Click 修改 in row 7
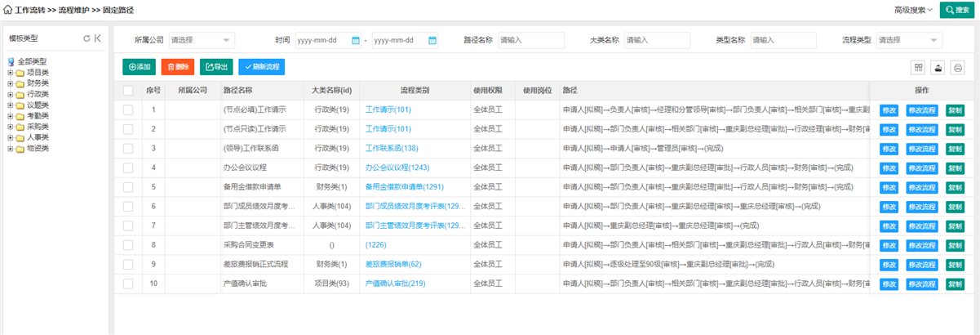980x335 pixels. [889, 226]
